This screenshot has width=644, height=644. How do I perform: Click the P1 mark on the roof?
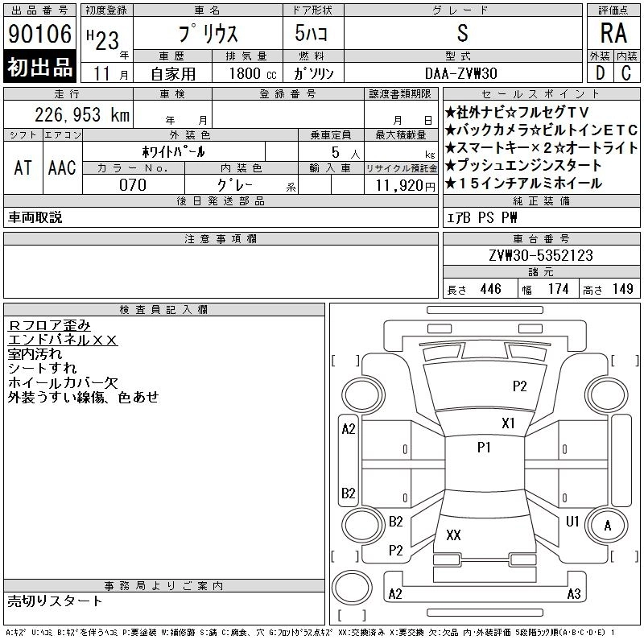(484, 447)
